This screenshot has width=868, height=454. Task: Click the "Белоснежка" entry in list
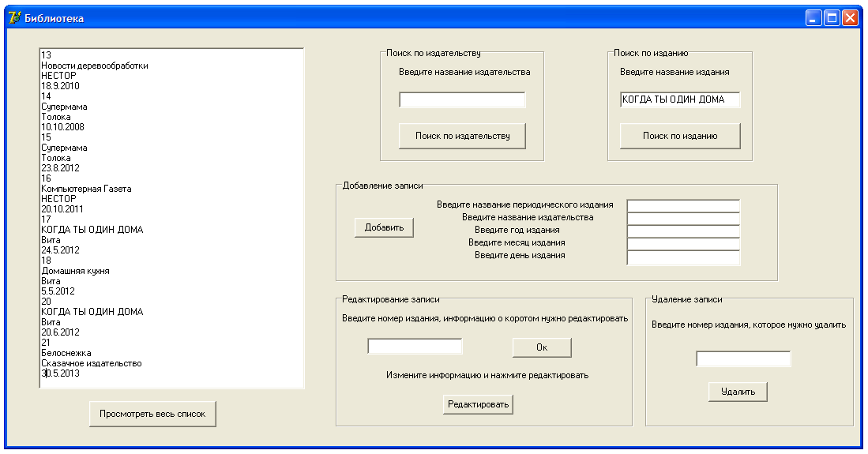point(66,353)
